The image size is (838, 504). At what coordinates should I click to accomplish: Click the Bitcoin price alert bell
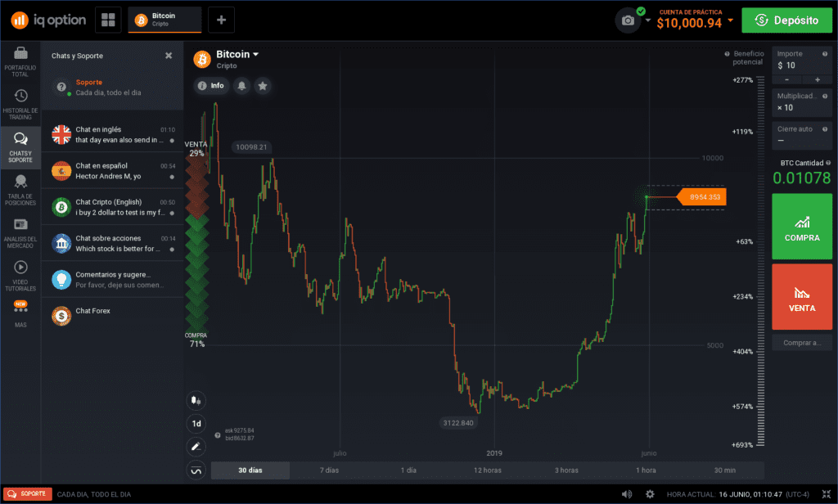click(x=241, y=86)
